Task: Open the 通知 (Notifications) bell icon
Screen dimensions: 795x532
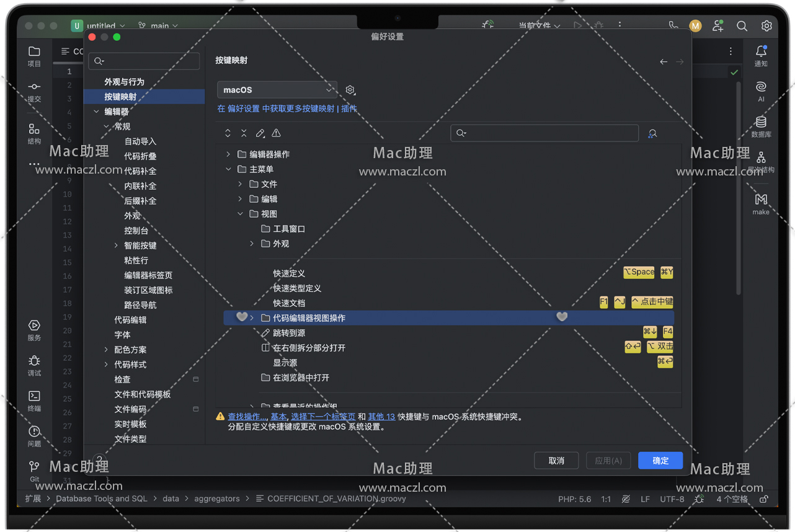Action: pyautogui.click(x=761, y=51)
